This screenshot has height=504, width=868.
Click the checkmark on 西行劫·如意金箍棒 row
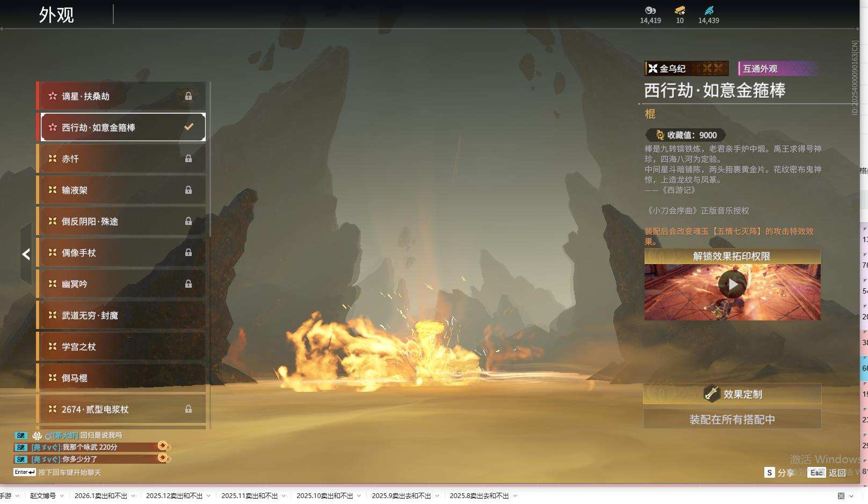tap(189, 127)
